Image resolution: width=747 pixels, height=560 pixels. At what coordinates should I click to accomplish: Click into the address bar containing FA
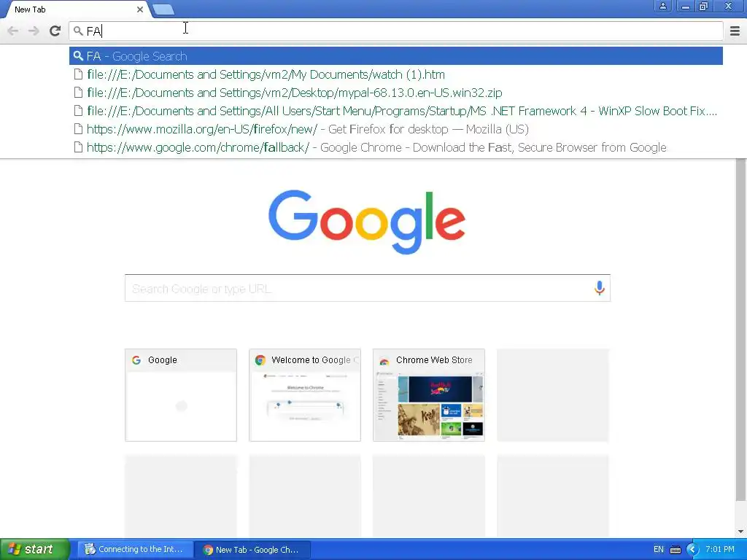pyautogui.click(x=396, y=31)
